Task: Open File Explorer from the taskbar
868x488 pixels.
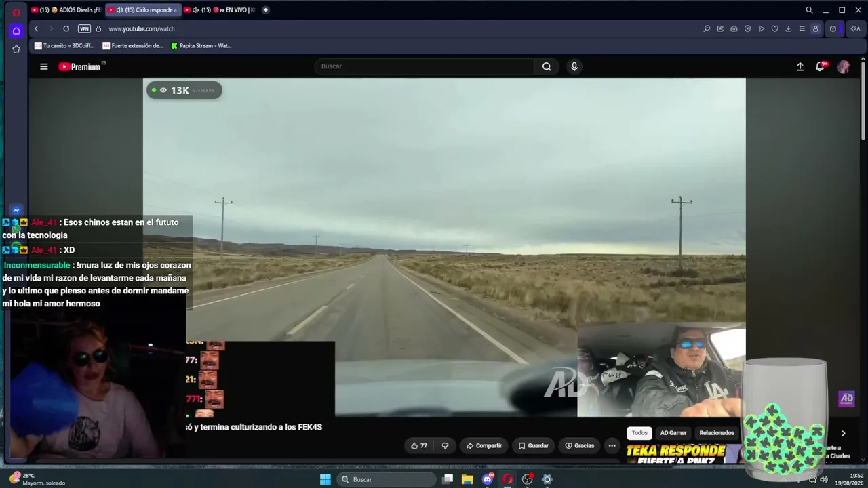Action: tap(467, 479)
